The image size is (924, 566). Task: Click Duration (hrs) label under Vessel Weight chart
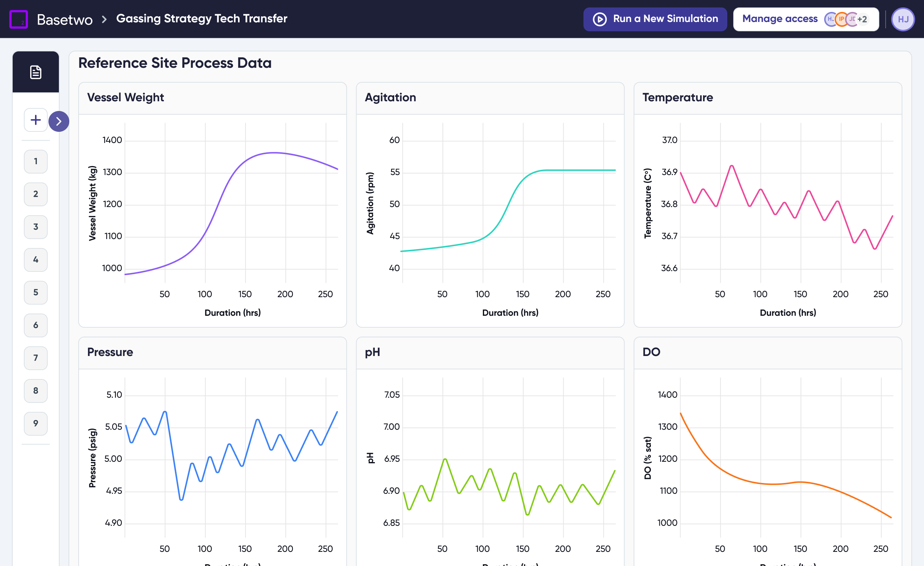(232, 313)
